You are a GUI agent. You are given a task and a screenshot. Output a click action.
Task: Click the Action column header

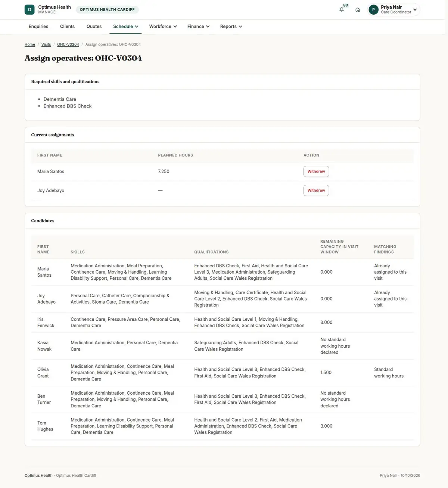pos(311,155)
